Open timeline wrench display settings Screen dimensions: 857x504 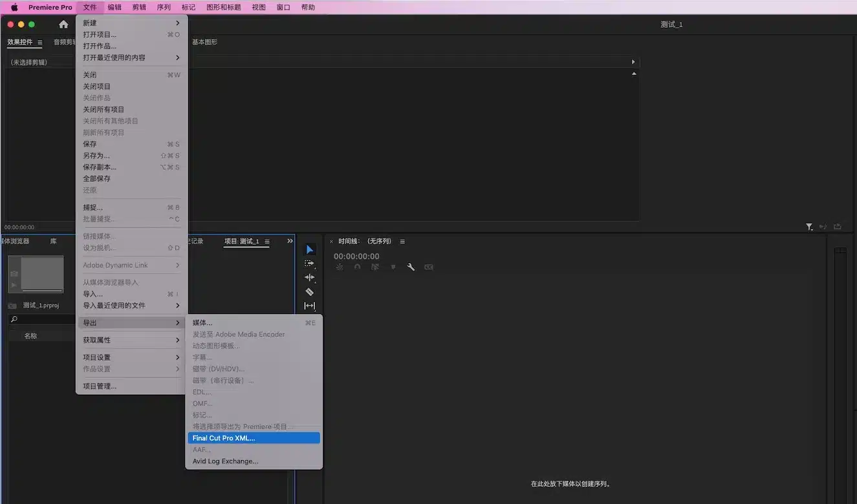tap(410, 267)
